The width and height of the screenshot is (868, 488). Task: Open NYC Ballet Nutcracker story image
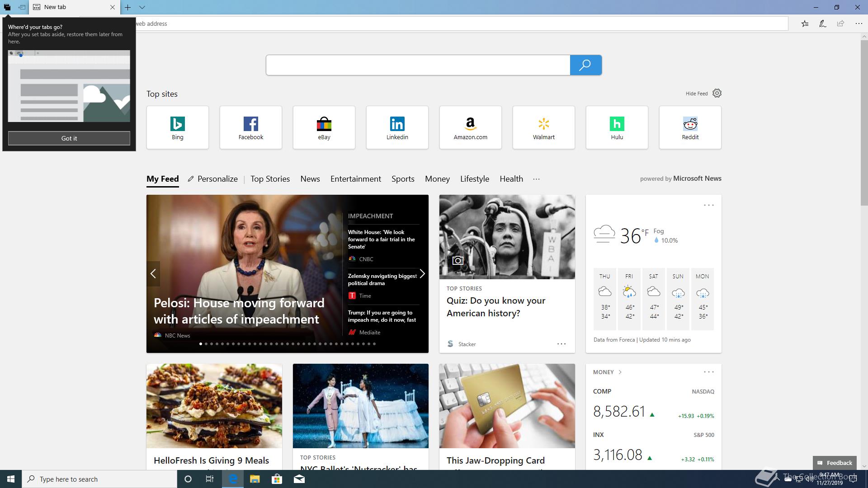361,406
